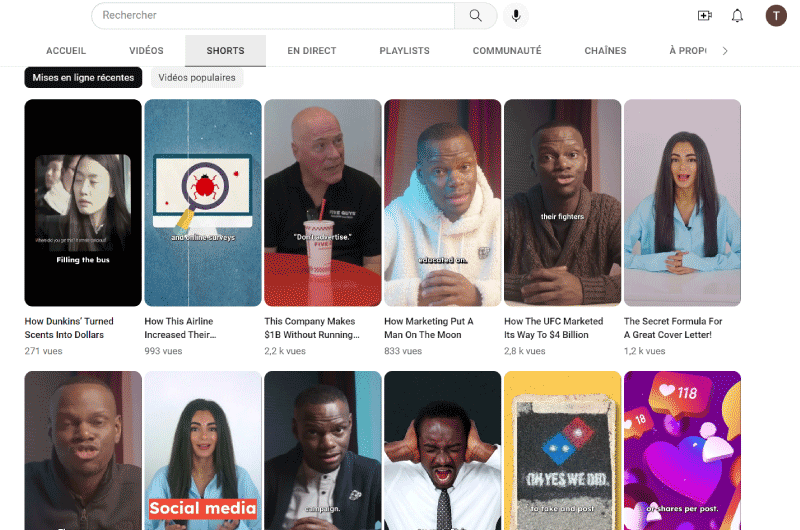Click the 1,2 k vues view count
800x530 pixels.
coord(645,351)
